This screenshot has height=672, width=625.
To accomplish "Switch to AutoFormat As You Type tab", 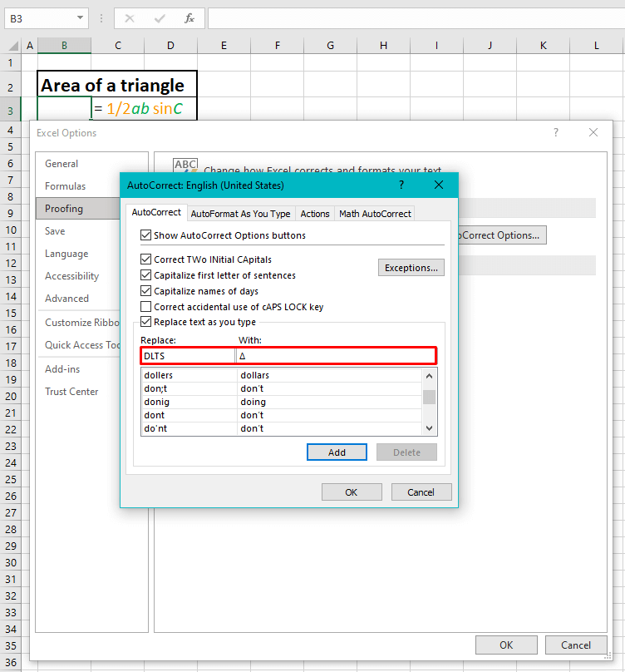I will tap(241, 214).
